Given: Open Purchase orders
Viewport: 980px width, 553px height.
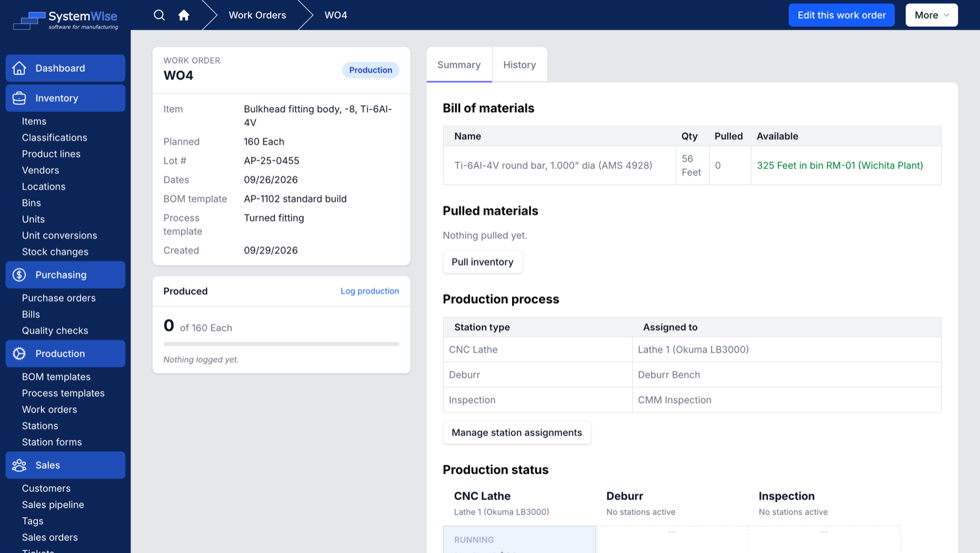Looking at the screenshot, I should (x=59, y=298).
